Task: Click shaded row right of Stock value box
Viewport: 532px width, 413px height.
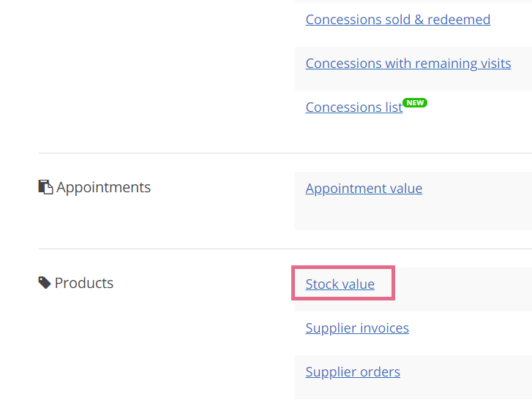Action: [x=463, y=289]
